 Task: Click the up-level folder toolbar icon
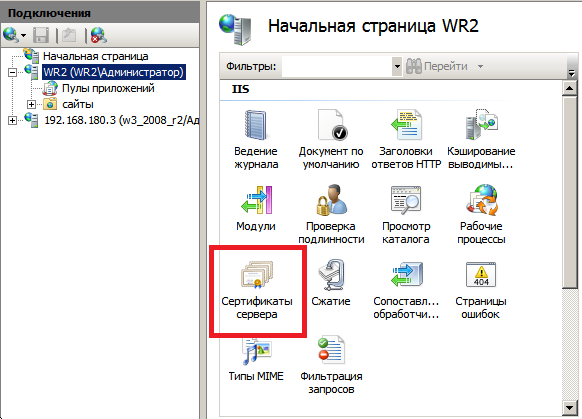[x=69, y=35]
